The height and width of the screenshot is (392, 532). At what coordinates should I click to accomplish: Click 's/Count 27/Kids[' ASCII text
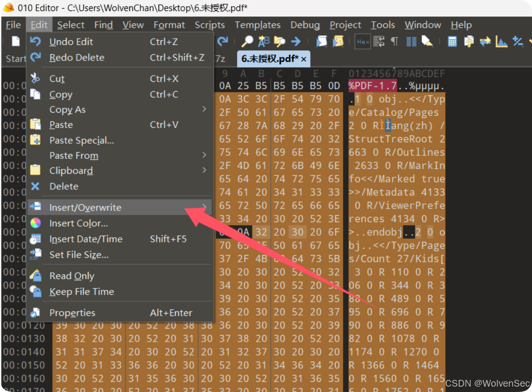[x=397, y=259]
